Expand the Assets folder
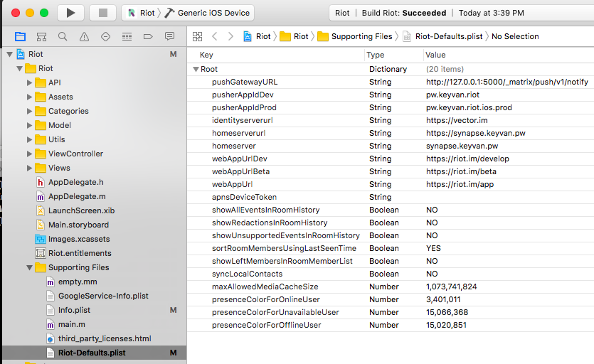 pyautogui.click(x=29, y=97)
